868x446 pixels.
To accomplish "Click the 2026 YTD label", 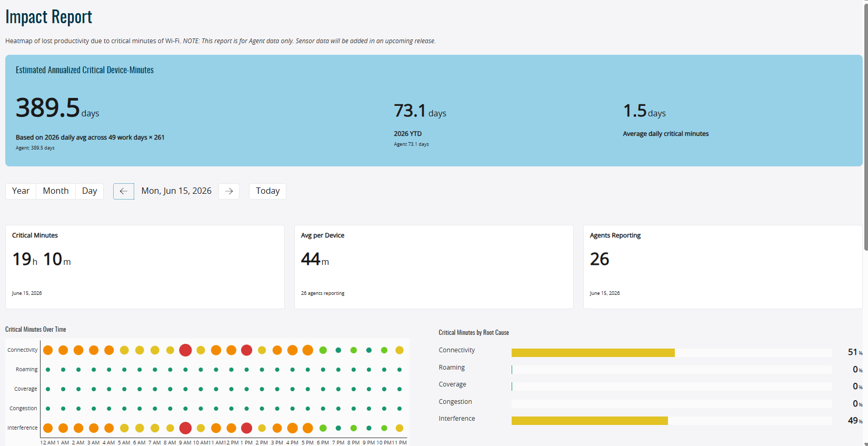I will (x=408, y=134).
